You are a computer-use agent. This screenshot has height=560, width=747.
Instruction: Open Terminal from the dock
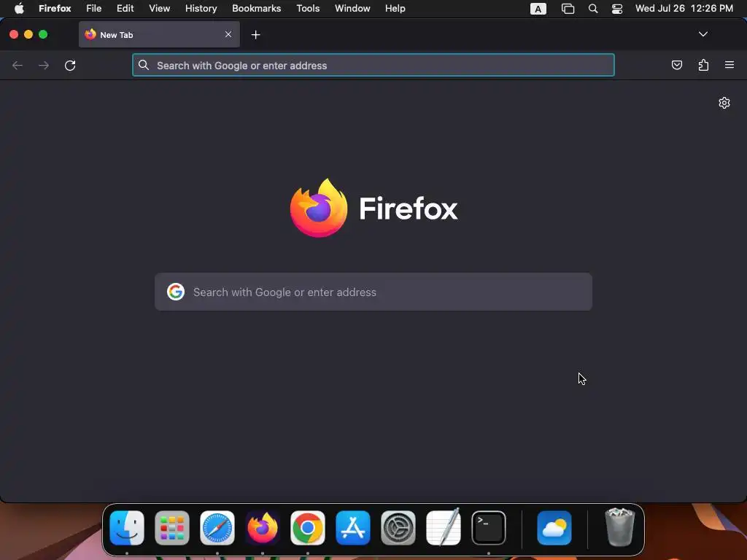[489, 528]
